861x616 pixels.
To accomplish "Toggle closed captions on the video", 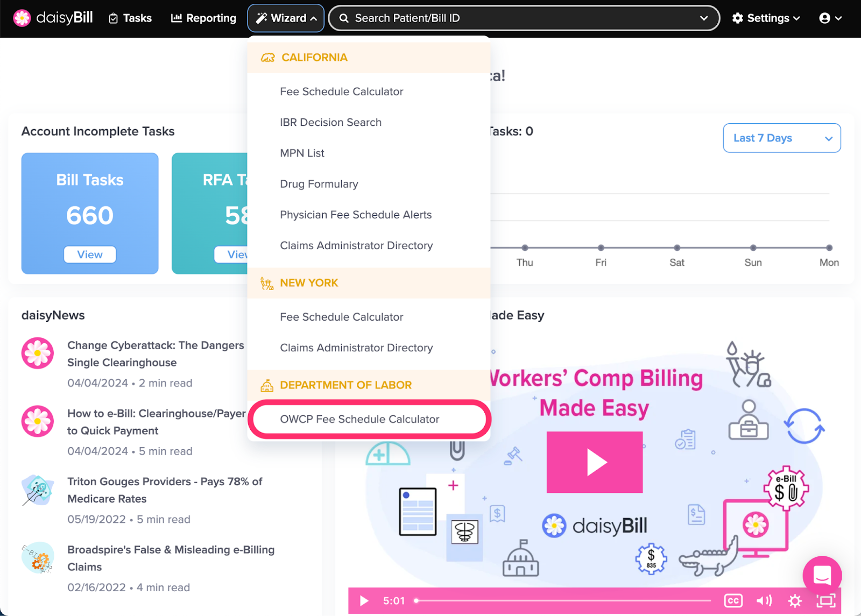I will pyautogui.click(x=733, y=600).
